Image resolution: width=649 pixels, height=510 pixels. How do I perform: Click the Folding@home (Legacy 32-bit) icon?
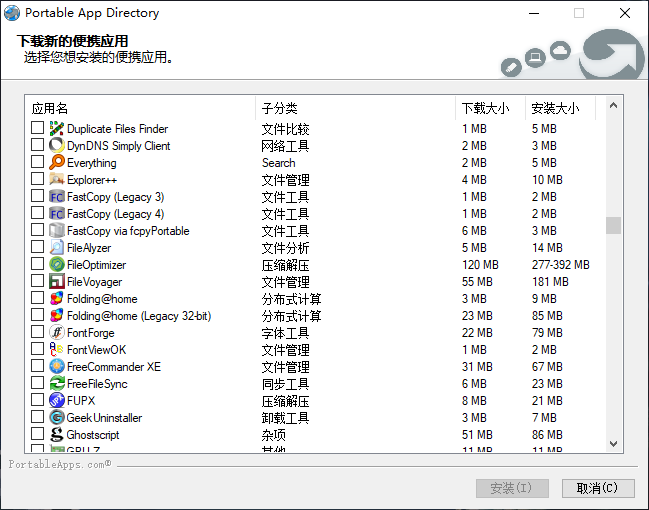click(x=57, y=315)
